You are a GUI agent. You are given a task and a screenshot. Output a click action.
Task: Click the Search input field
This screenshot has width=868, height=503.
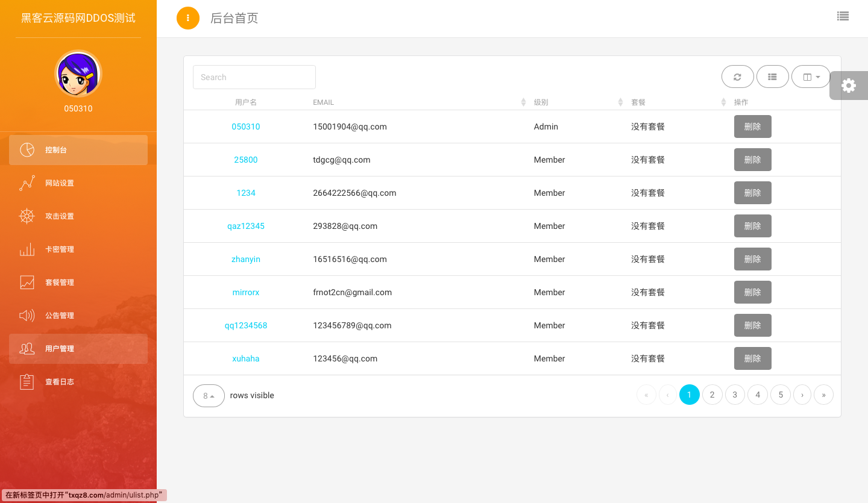click(x=254, y=77)
